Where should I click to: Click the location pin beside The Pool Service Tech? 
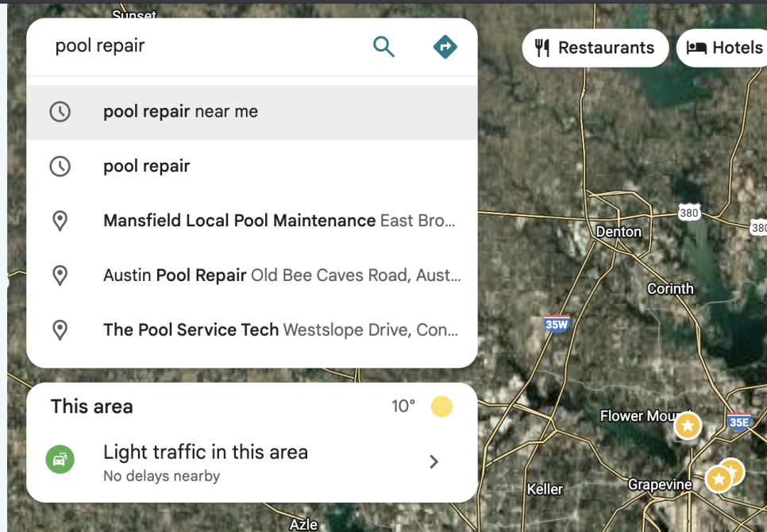pyautogui.click(x=60, y=330)
